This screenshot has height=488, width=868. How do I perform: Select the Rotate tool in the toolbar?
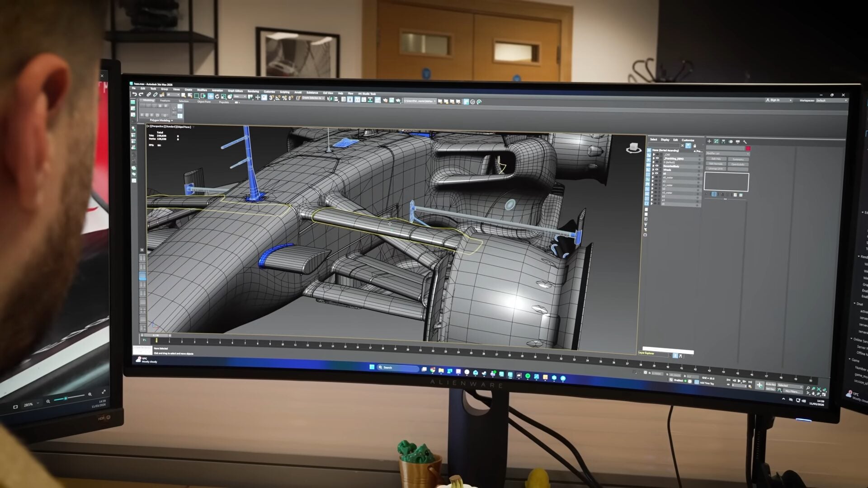point(217,96)
